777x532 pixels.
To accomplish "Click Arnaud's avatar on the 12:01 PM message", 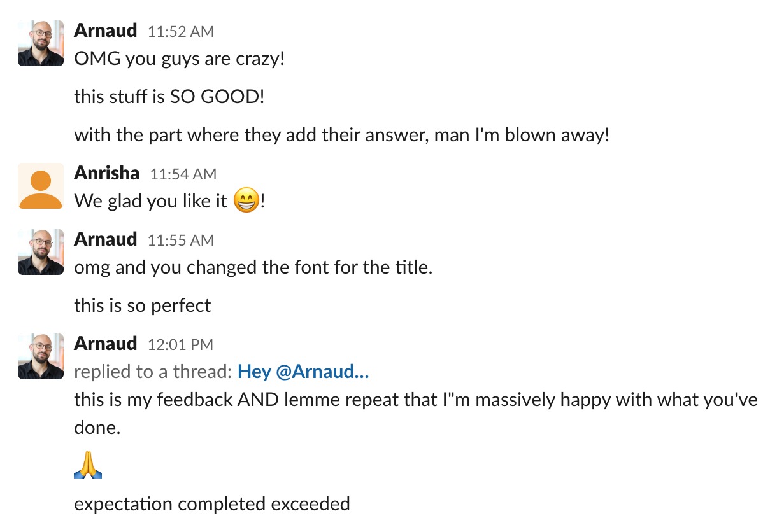I will point(41,356).
